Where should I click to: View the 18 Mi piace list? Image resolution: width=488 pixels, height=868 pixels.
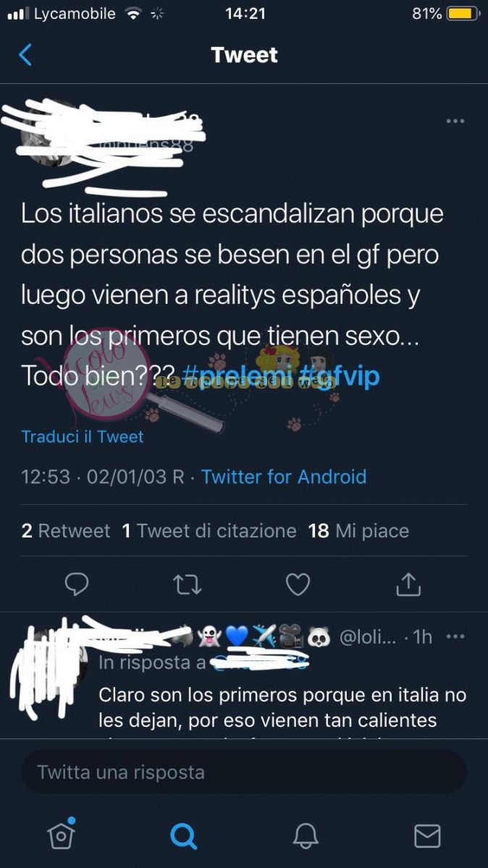coord(358,531)
